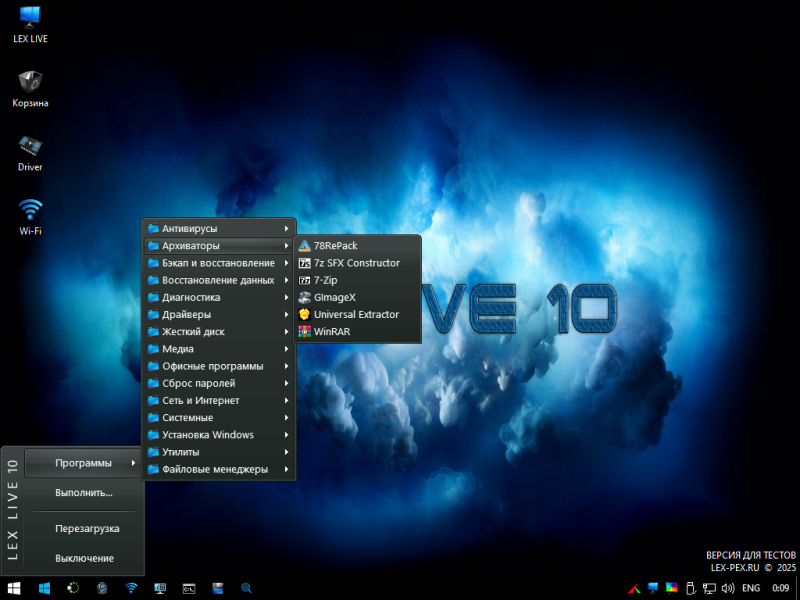Switch the ENG input language indicator
The height and width of the screenshot is (600, 800).
[750, 588]
